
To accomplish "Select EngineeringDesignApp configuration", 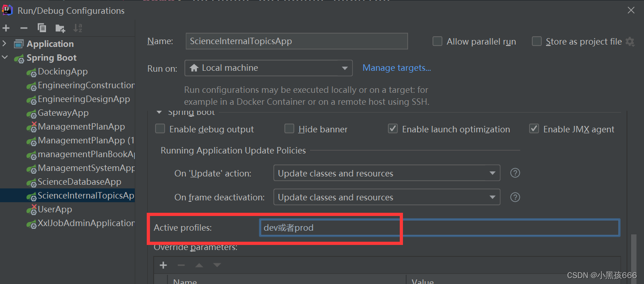I will point(84,99).
